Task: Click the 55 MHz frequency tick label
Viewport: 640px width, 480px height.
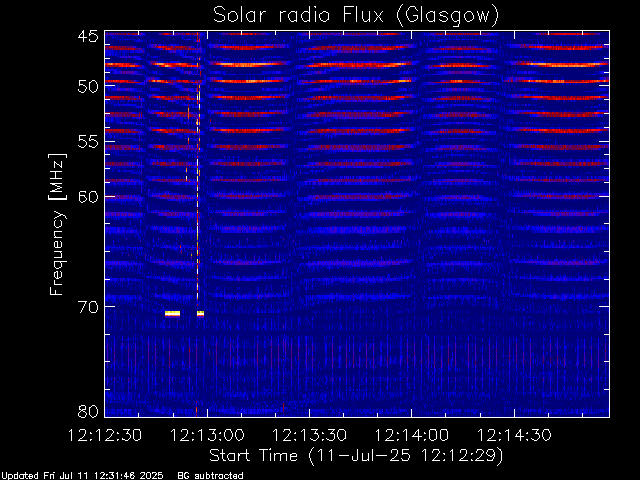Action: coord(88,142)
